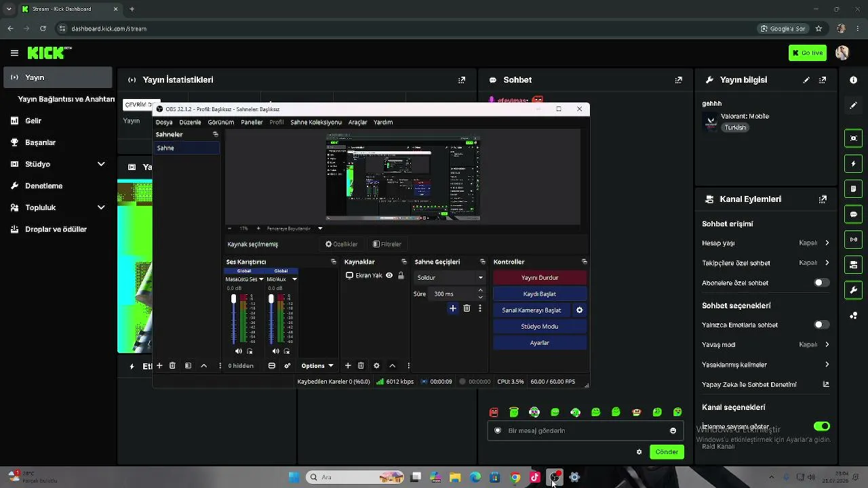The height and width of the screenshot is (488, 868).
Task: Pop out the Sohbet chat panel
Action: [678, 80]
